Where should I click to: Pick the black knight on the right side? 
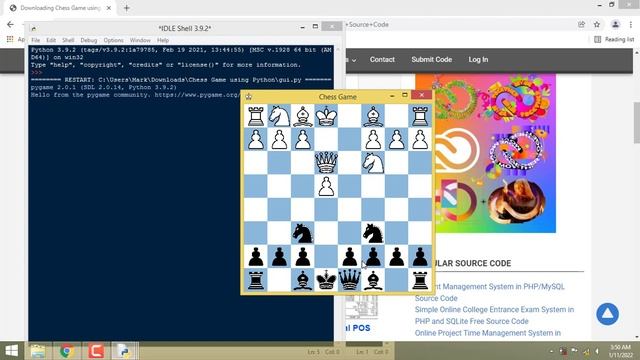(373, 233)
